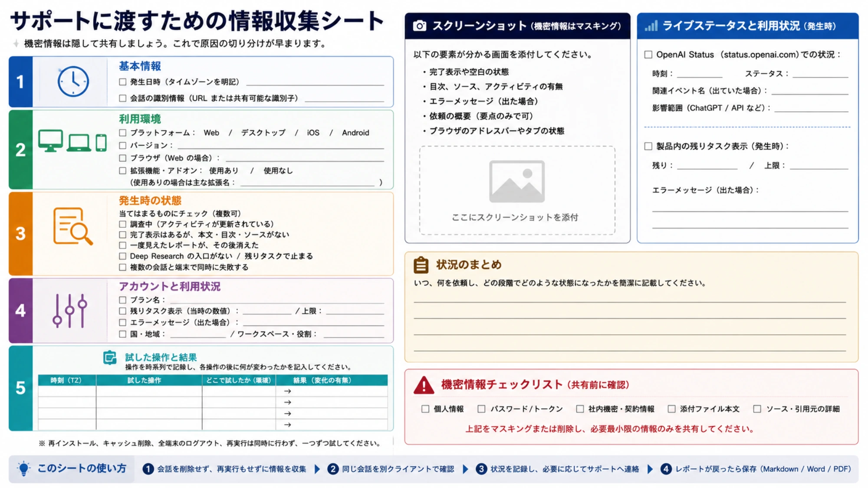Check the 発生日時 checkbox
The height and width of the screenshot is (488, 868).
click(x=123, y=82)
